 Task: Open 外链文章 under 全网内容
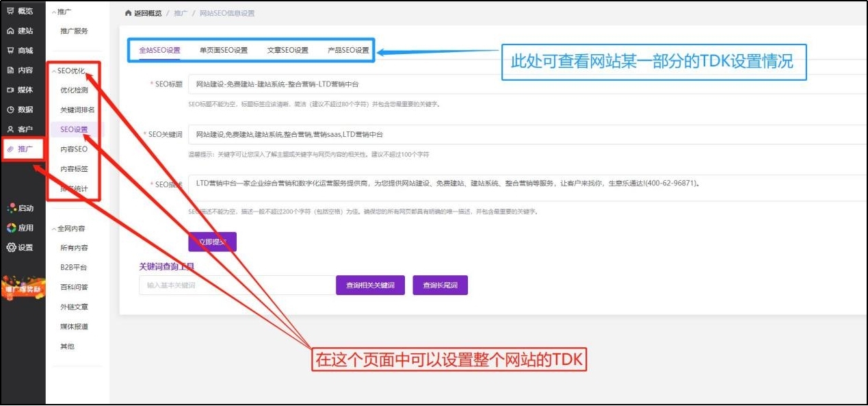pyautogui.click(x=74, y=307)
